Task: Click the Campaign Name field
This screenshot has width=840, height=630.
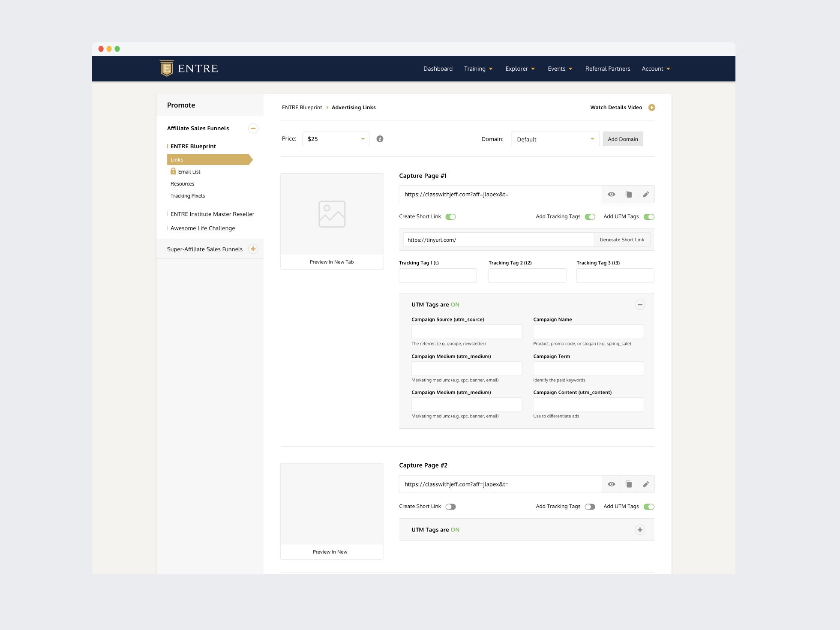Action: [x=588, y=332]
